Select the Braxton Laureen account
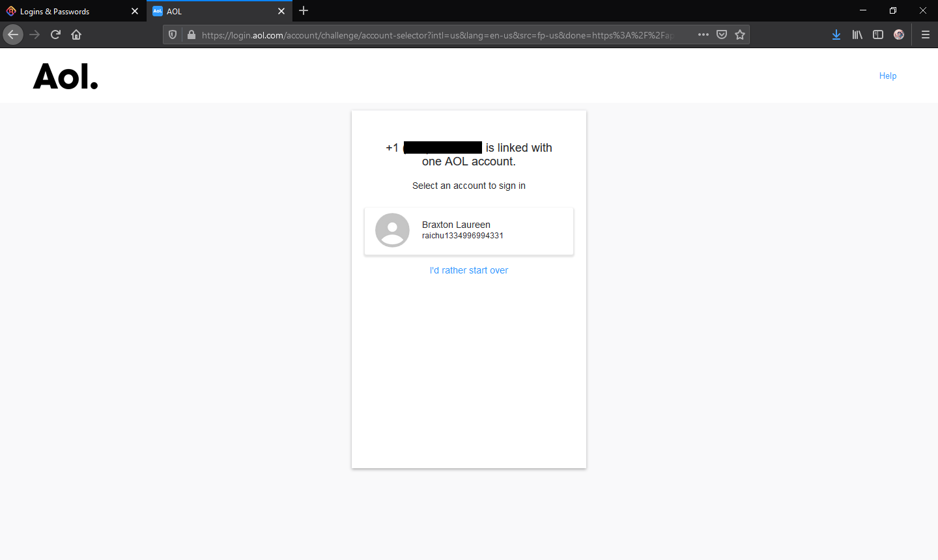 pyautogui.click(x=469, y=231)
